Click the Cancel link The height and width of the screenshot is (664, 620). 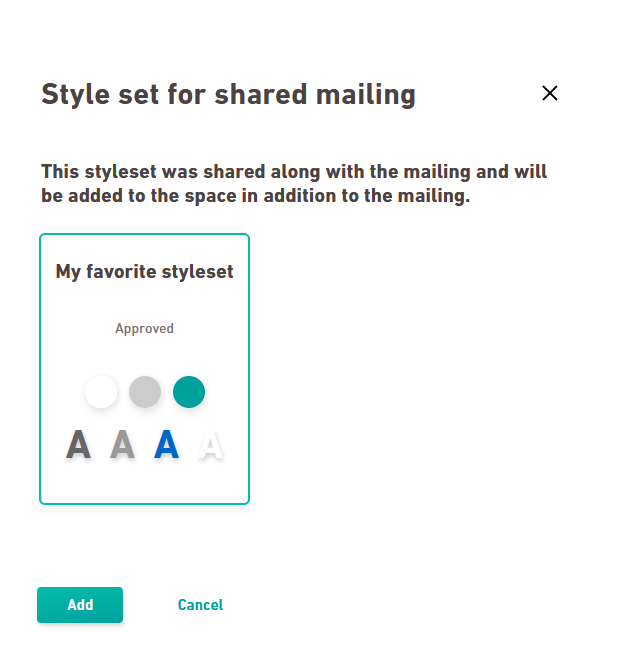[x=200, y=605]
